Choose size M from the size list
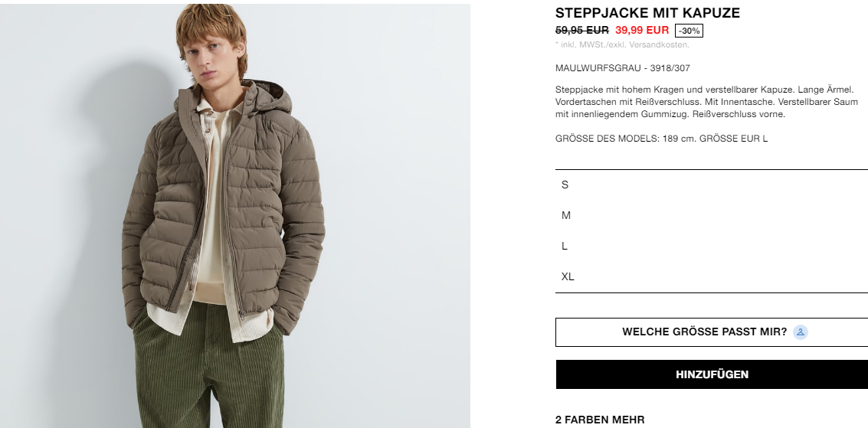The image size is (868, 428). (712, 215)
